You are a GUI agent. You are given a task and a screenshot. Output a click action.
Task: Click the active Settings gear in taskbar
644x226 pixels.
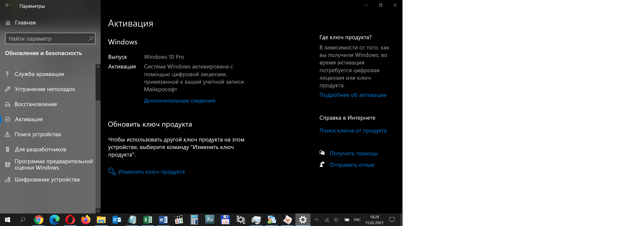(x=303, y=220)
